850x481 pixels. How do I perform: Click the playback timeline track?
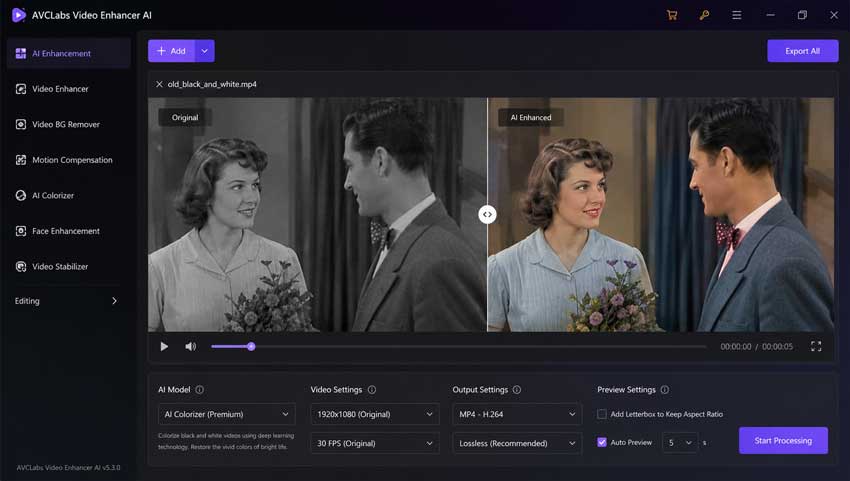(459, 347)
